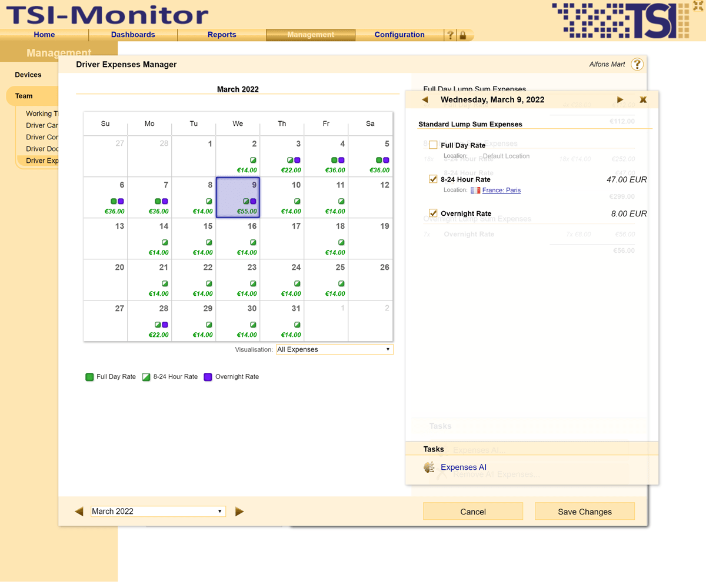
Task: Click the Save Changes button
Action: (x=585, y=512)
